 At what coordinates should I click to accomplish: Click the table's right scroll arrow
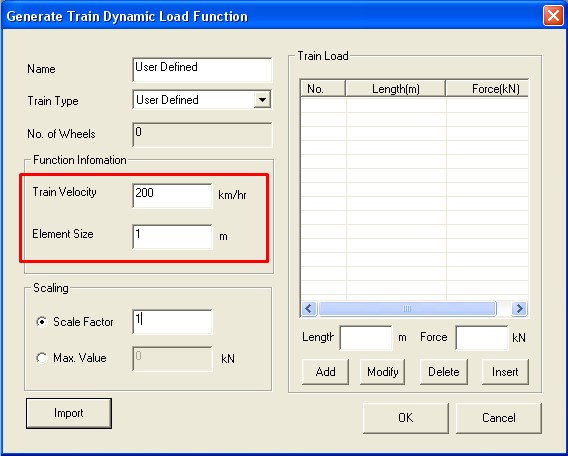(x=519, y=309)
